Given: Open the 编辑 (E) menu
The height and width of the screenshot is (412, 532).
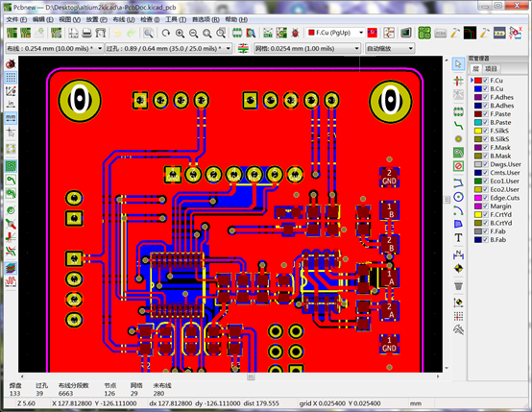Looking at the screenshot, I should (43, 19).
